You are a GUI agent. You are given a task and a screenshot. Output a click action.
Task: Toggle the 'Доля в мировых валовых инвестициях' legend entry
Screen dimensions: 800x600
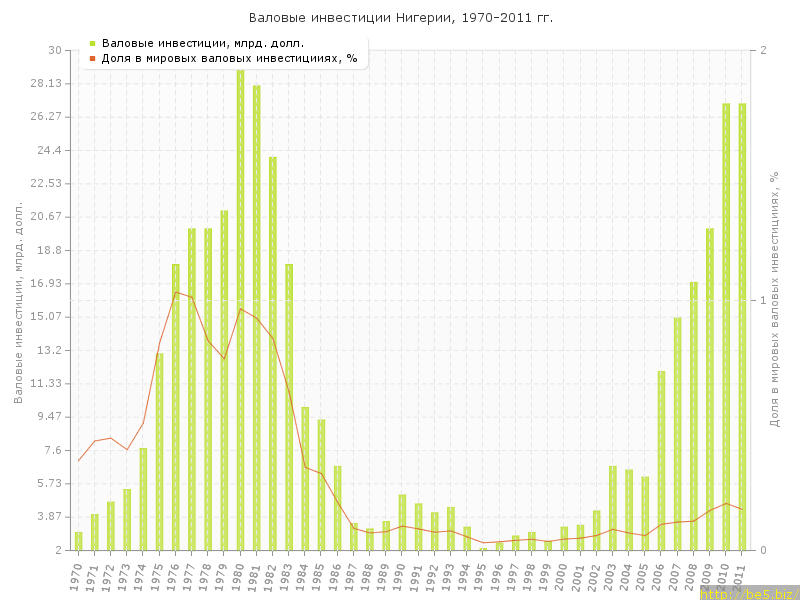(229, 58)
